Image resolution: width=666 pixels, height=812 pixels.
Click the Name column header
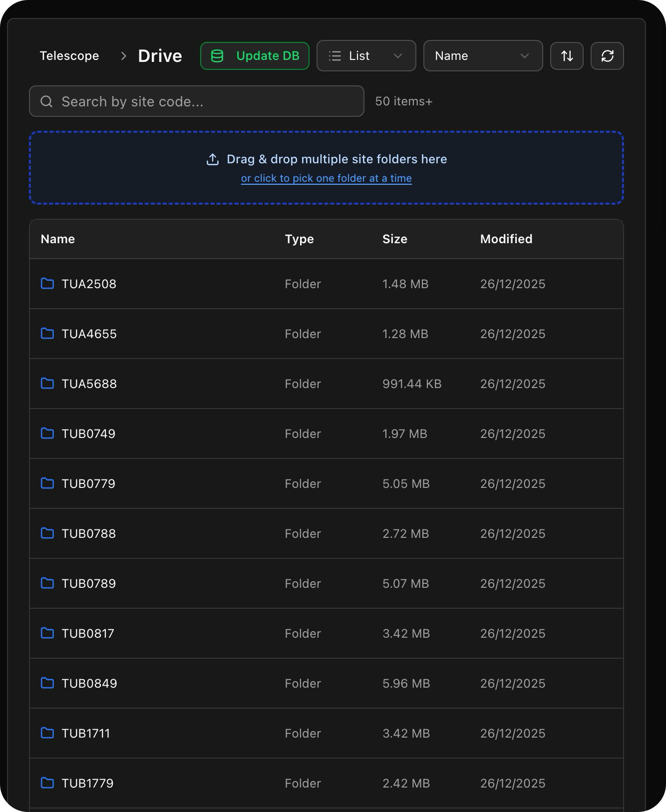pos(58,239)
